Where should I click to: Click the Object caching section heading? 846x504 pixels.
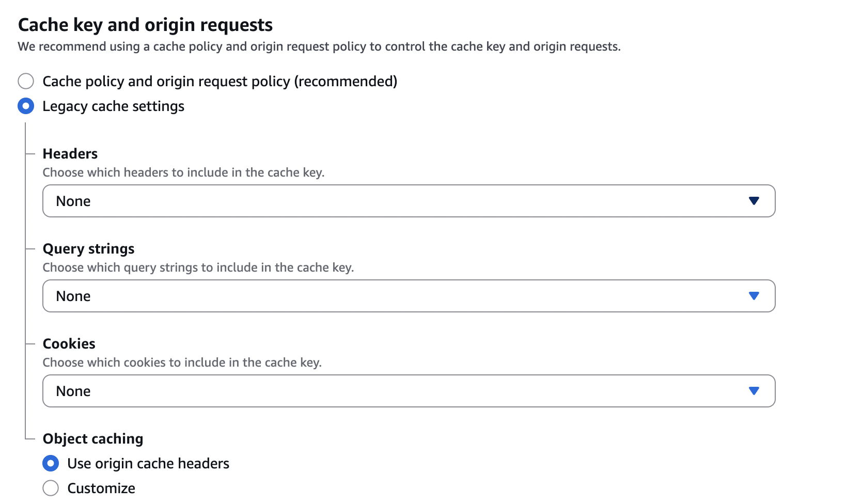tap(93, 438)
